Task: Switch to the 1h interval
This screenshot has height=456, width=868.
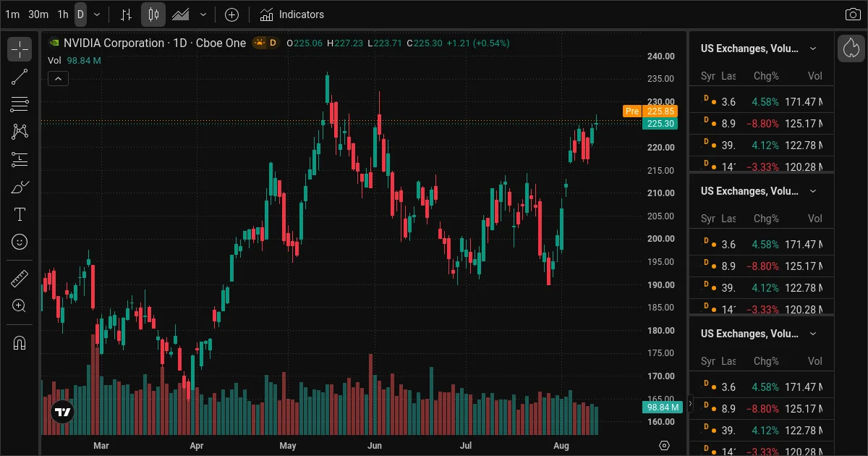Action: click(x=63, y=14)
